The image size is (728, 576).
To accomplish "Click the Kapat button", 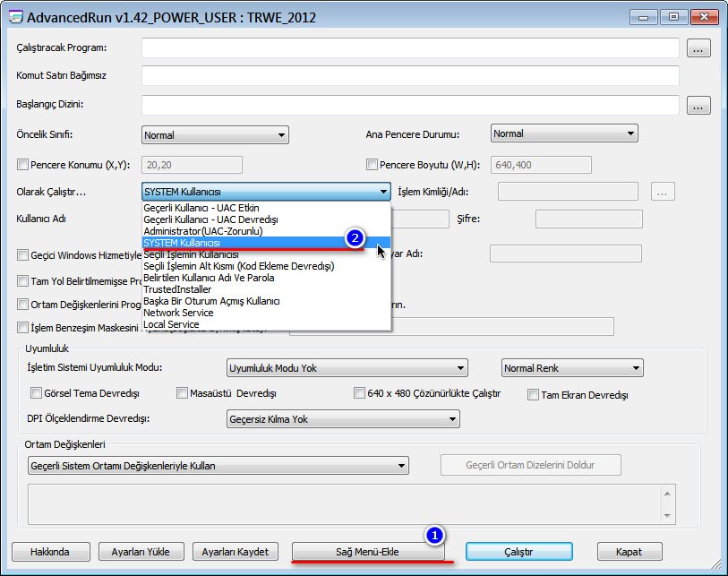I will point(630,552).
